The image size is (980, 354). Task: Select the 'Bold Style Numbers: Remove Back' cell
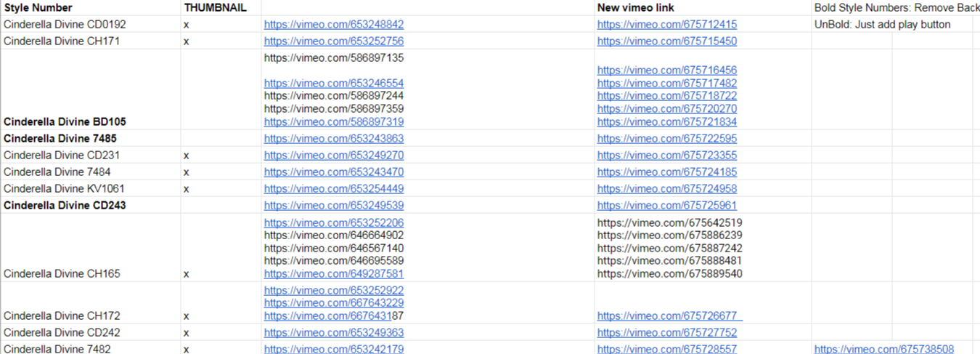[x=897, y=8]
